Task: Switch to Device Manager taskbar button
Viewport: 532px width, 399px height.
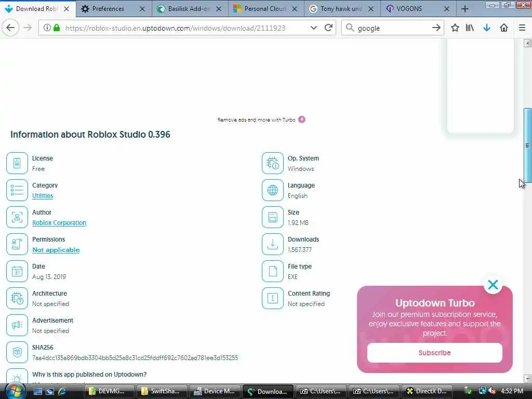Action: click(215, 391)
